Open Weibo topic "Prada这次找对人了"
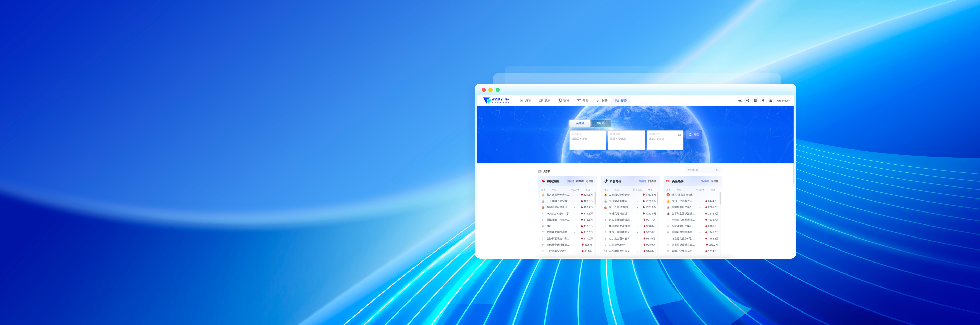Viewport: 980px width, 325px height. click(x=557, y=214)
